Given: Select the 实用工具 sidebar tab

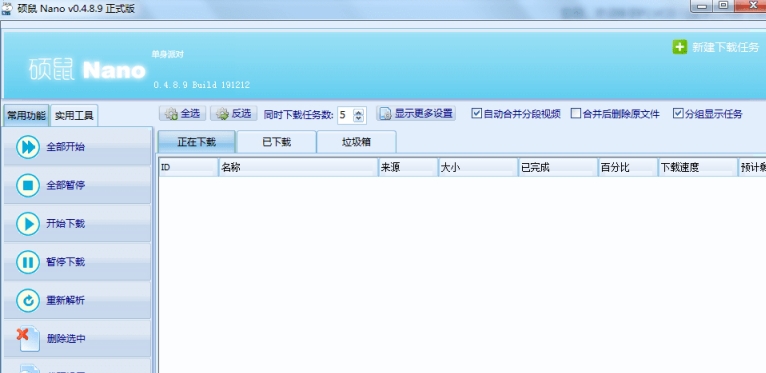Looking at the screenshot, I should (x=74, y=116).
